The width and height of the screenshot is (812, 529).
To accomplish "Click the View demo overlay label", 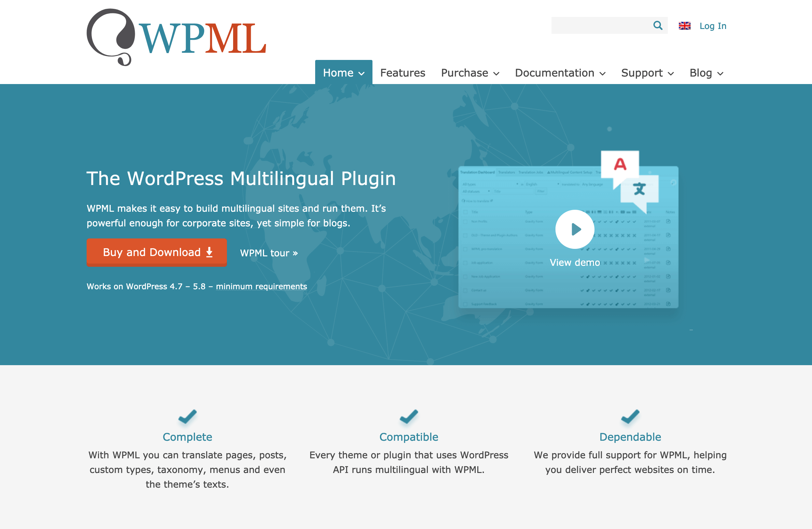I will click(x=575, y=262).
